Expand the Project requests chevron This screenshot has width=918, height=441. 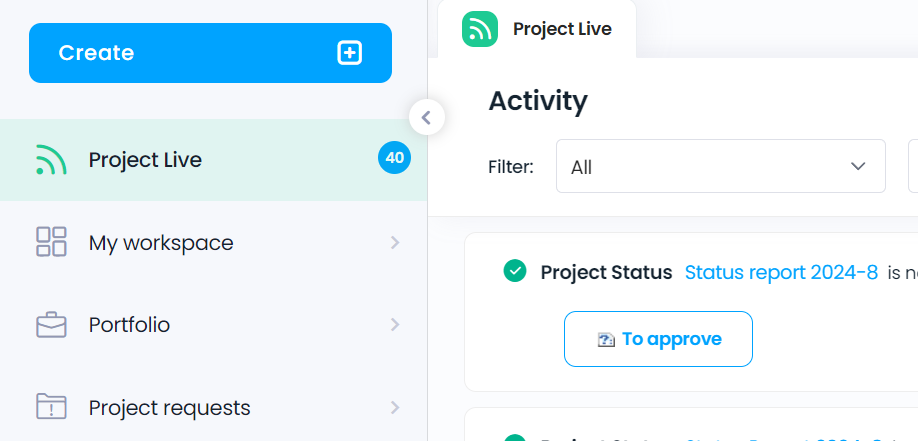click(x=395, y=407)
